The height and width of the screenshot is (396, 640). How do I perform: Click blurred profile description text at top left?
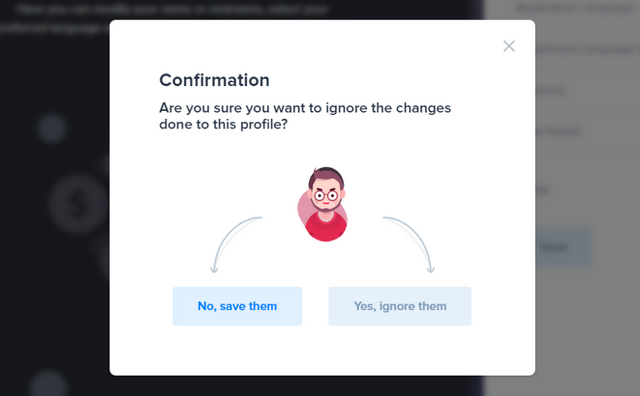pyautogui.click(x=163, y=18)
